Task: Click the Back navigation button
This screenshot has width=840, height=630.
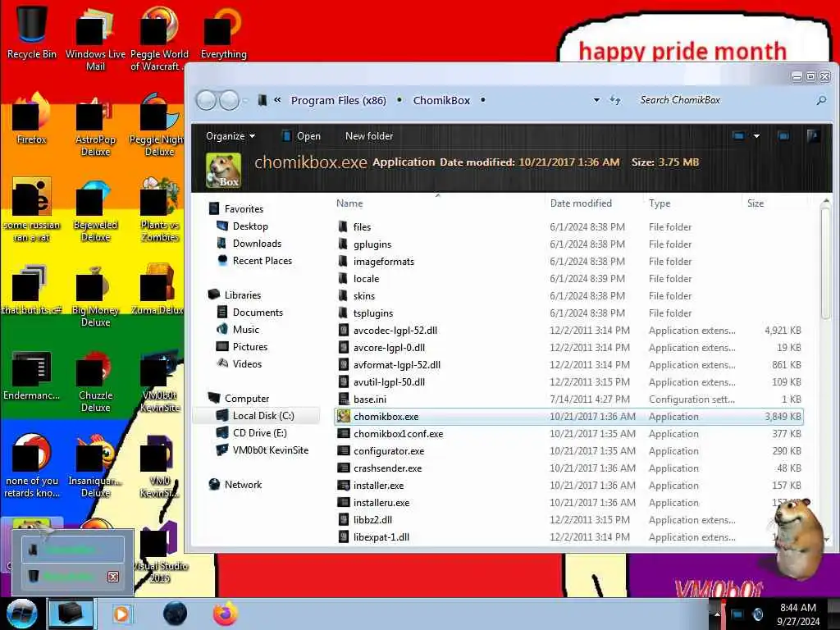Action: coord(206,100)
